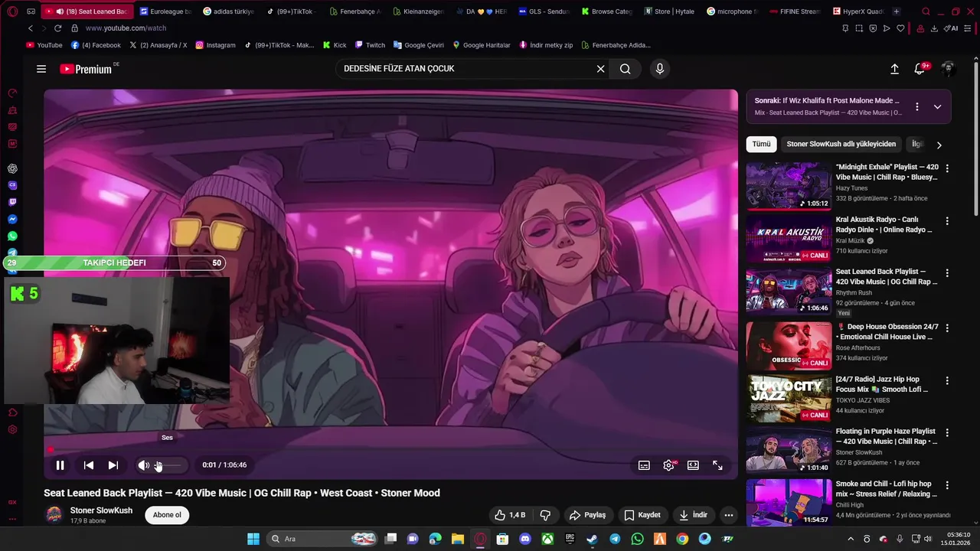This screenshot has width=980, height=551.
Task: Click the Paylaş share button
Action: point(587,515)
